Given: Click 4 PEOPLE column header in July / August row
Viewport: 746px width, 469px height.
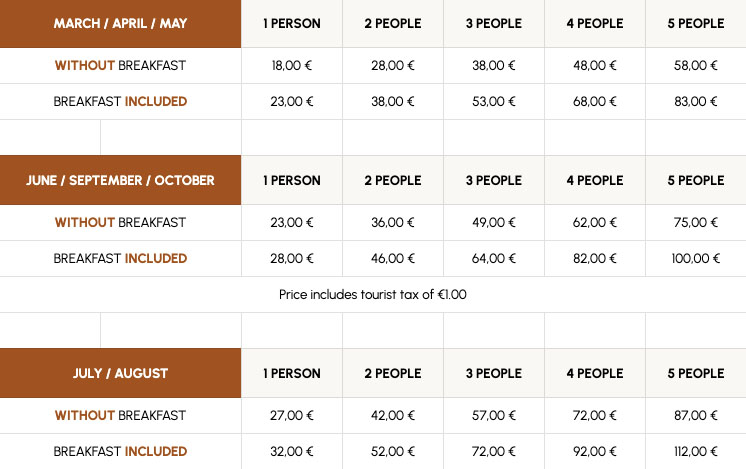Looking at the screenshot, I should tap(595, 373).
